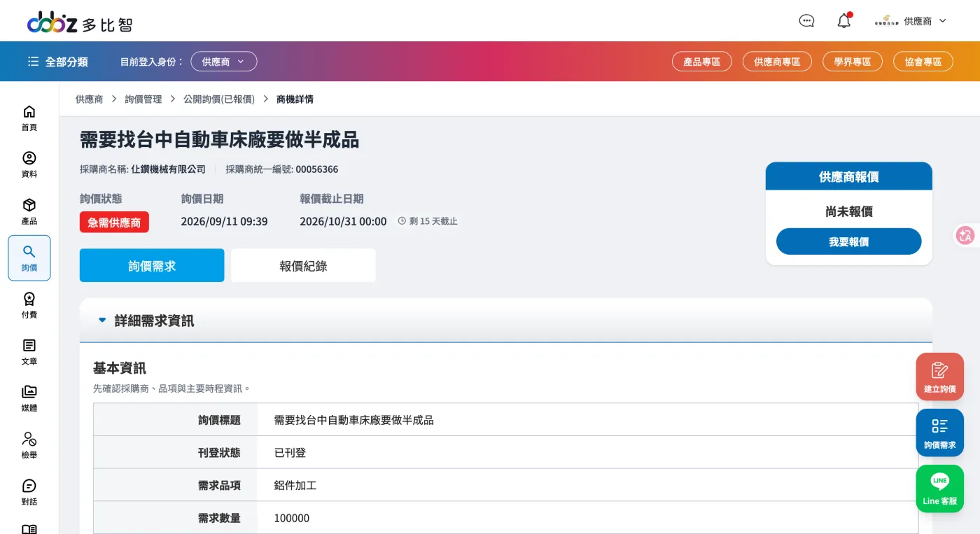Screen dimensions: 980x534
Task: Click the buyer name 仕鑽機械有限公司
Action: pyautogui.click(x=168, y=169)
